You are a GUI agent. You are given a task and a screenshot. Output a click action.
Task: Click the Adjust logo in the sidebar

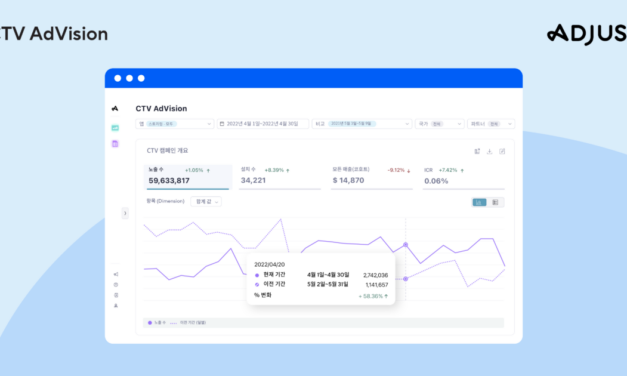point(115,108)
